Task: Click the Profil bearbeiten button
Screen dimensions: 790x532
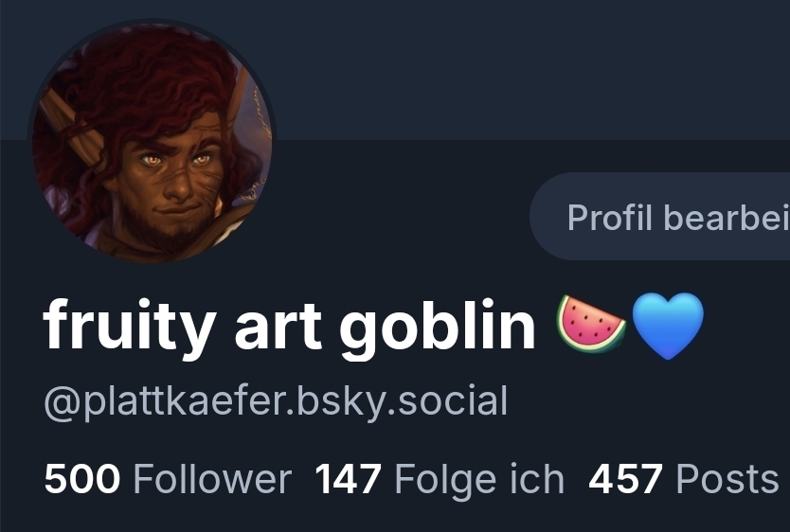Action: pos(660,217)
